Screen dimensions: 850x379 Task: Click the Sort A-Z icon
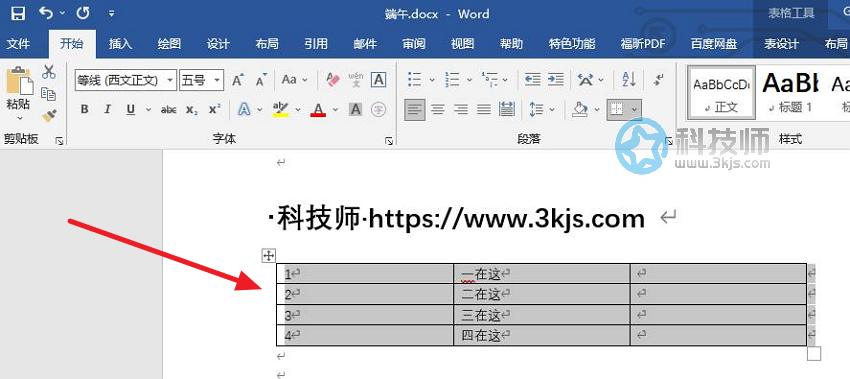coord(629,80)
